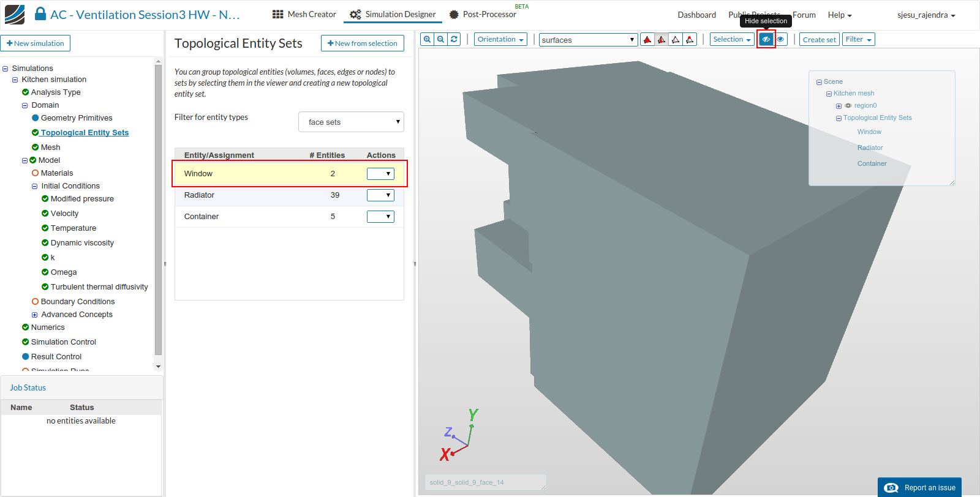Click the Create set button
980x497 pixels.
[820, 39]
